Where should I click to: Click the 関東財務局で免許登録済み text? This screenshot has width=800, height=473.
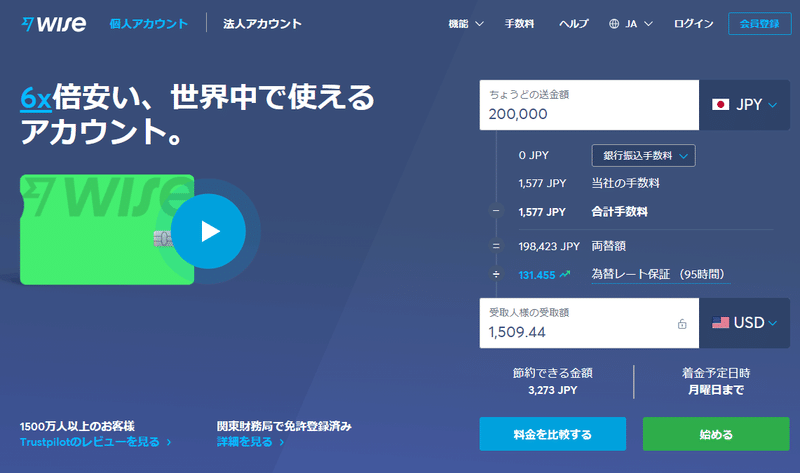284,426
